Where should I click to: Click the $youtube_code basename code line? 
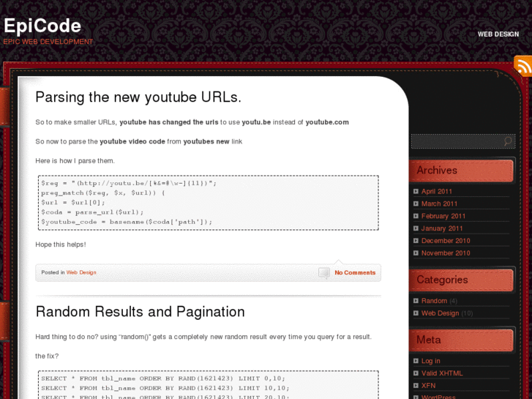coord(127,222)
